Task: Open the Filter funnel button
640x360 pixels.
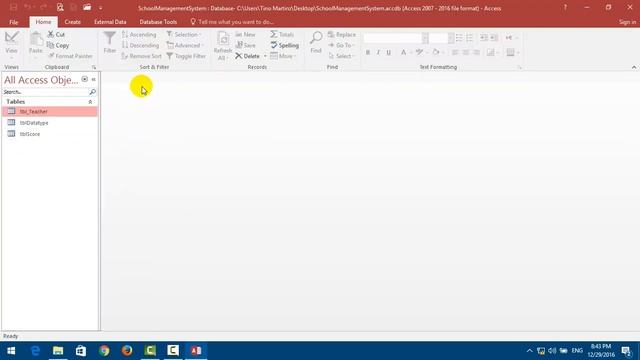Action: [x=109, y=43]
